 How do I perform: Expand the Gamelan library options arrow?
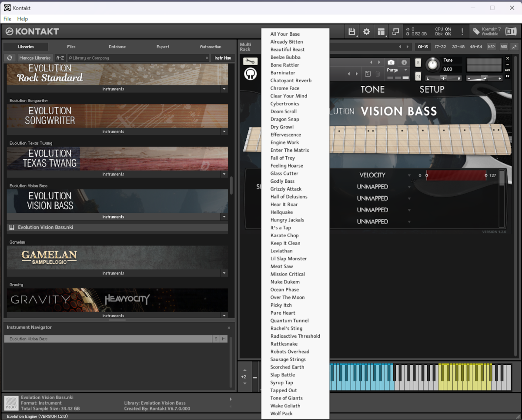tap(224, 273)
